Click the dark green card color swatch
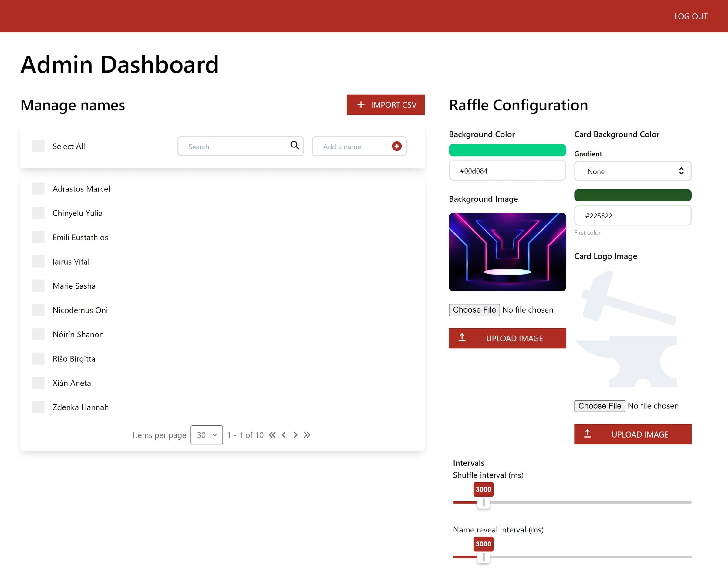 (x=632, y=195)
